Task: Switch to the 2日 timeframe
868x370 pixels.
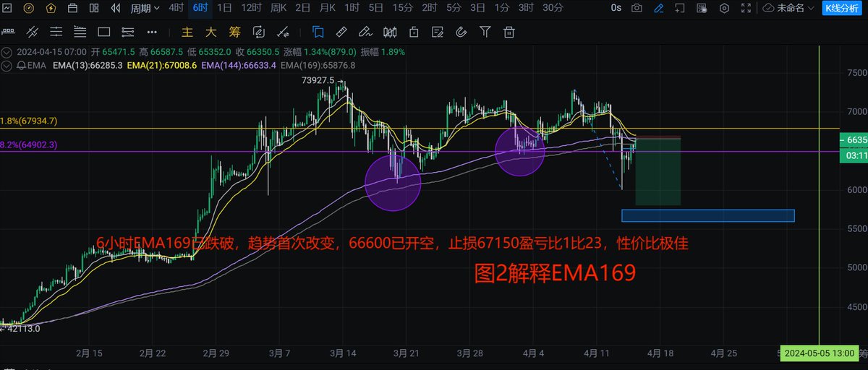Action: [303, 8]
